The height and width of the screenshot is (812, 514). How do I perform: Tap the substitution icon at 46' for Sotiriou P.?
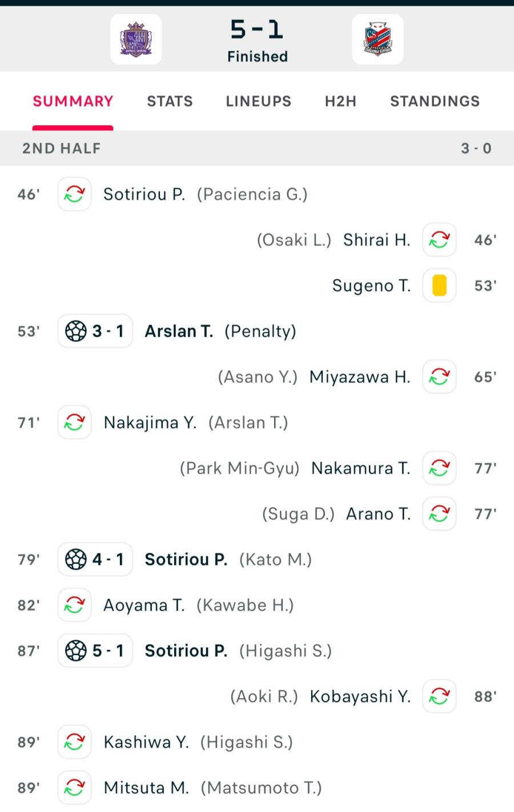click(x=74, y=194)
